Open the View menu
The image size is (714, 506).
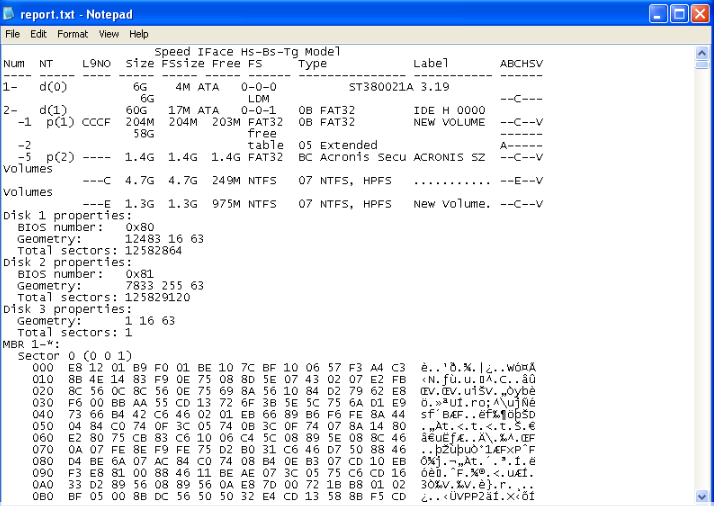point(108,34)
